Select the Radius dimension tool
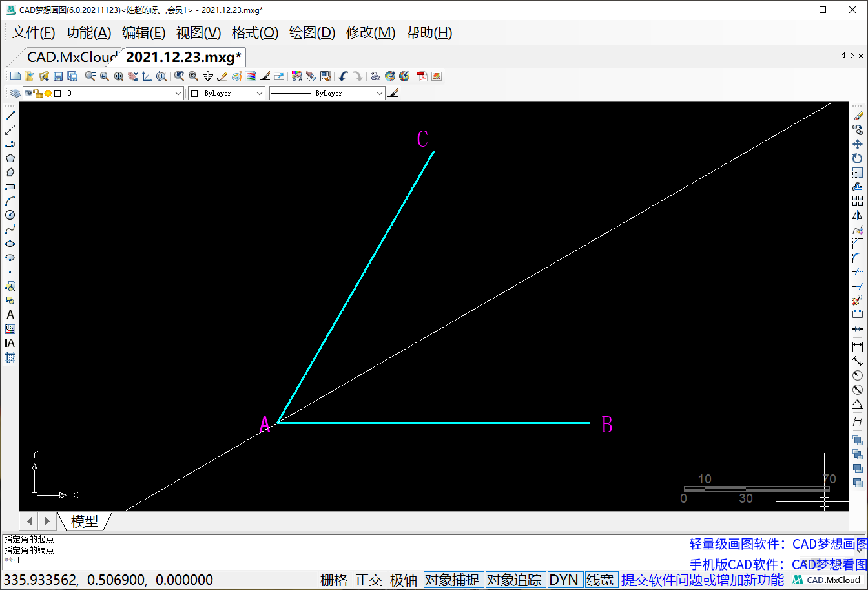868x590 pixels. [858, 375]
